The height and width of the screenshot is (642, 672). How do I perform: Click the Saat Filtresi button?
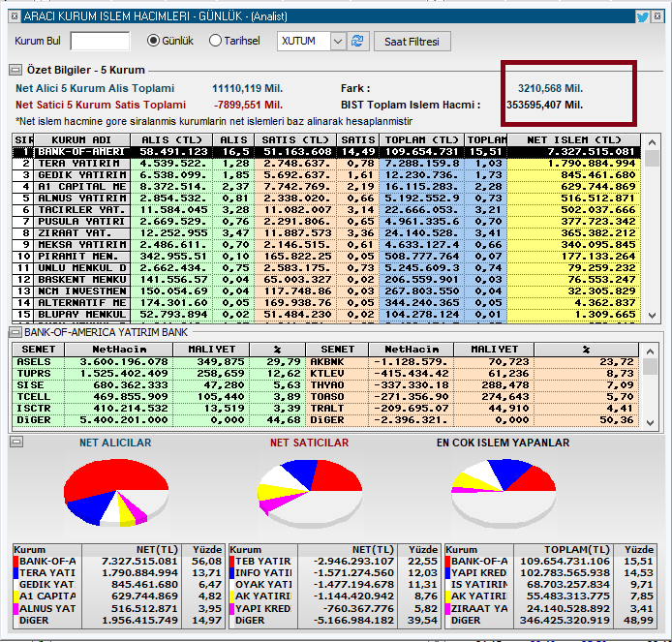pyautogui.click(x=412, y=42)
